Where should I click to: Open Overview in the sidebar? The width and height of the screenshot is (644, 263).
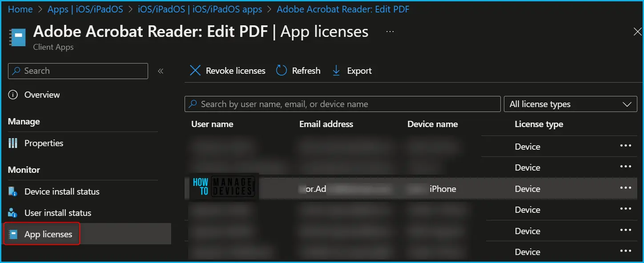(42, 95)
